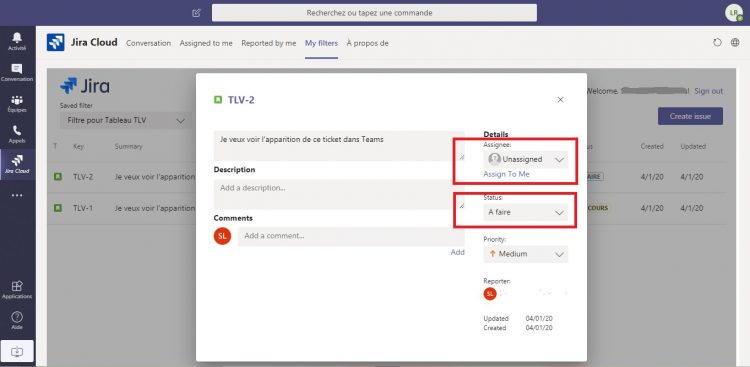The image size is (750, 367).
Task: Expand the Priority Medium dropdown
Action: point(526,254)
